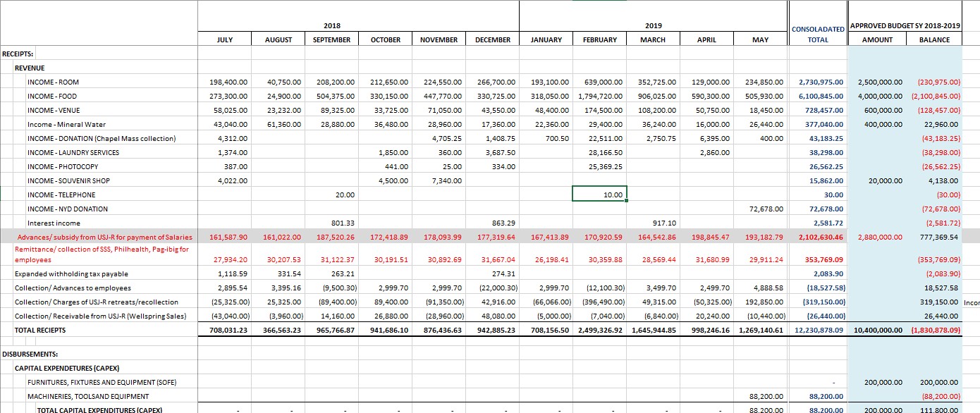The width and height of the screenshot is (980, 413).
Task: Click the INCOME - ROOM row label
Action: pyautogui.click(x=53, y=82)
